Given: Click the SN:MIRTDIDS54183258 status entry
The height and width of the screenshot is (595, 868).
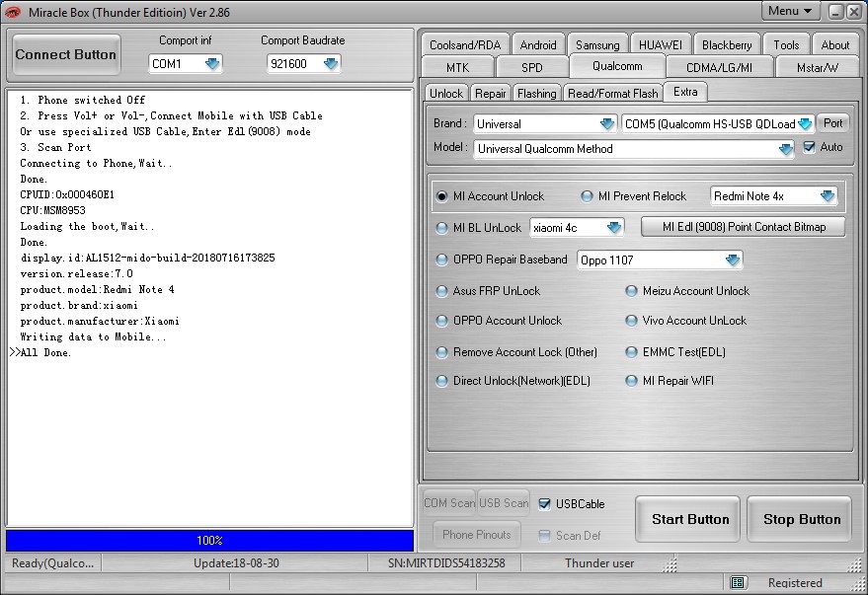Looking at the screenshot, I should pyautogui.click(x=446, y=563).
